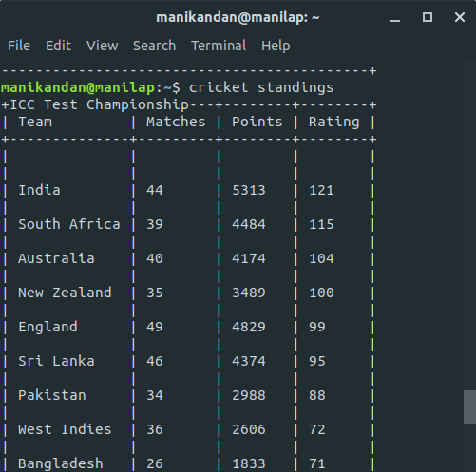Click England's points value 4829
Screen dimensions: 476x472
click(x=249, y=327)
